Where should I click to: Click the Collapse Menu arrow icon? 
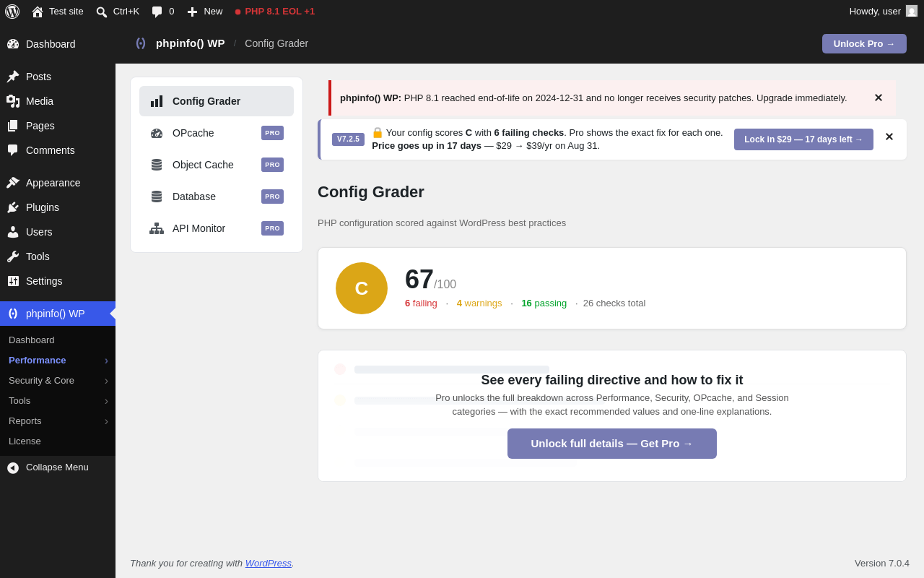(13, 467)
